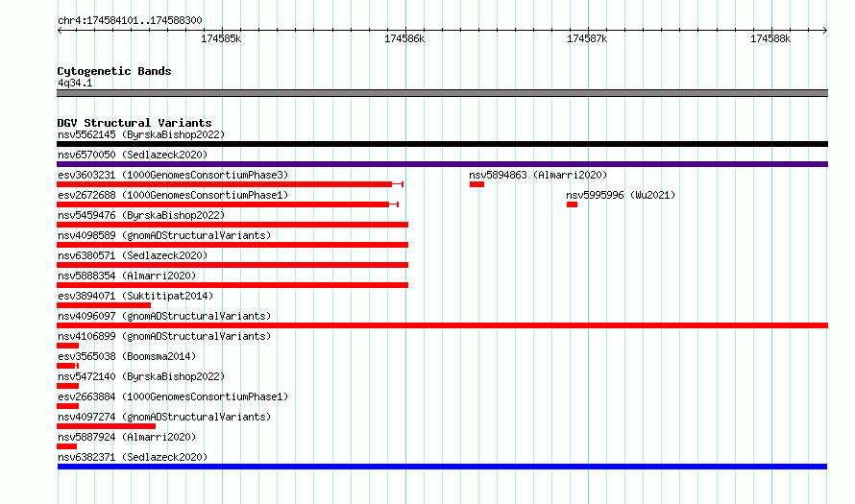Click the nsv4098589 (gnomADStructuralVariants) label

[164, 235]
